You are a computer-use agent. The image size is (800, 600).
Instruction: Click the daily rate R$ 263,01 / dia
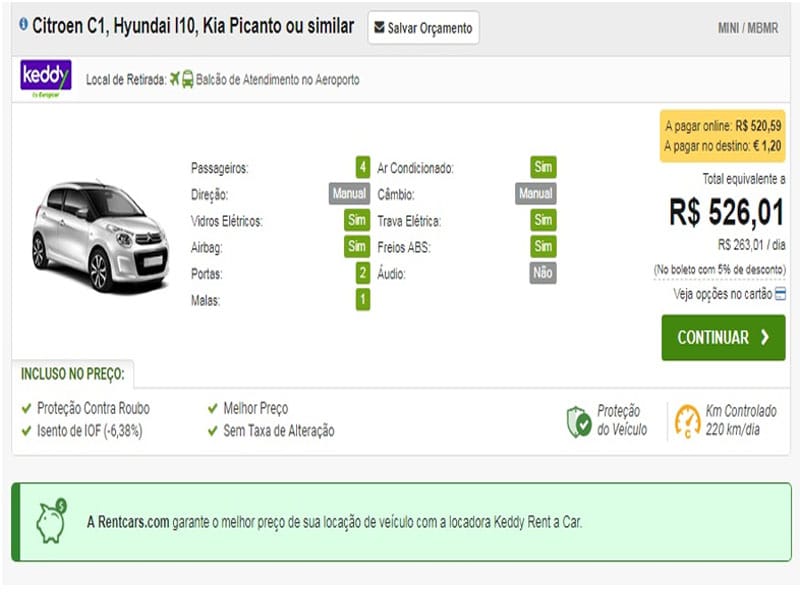752,245
